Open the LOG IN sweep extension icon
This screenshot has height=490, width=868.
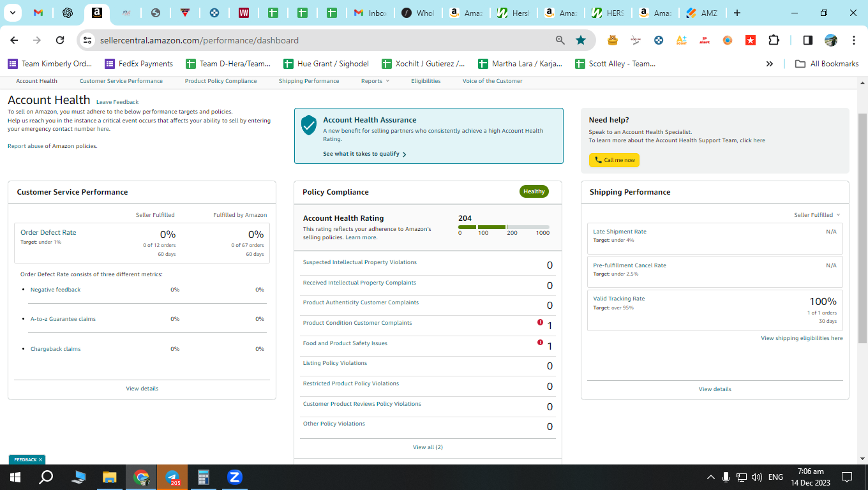[x=636, y=40]
